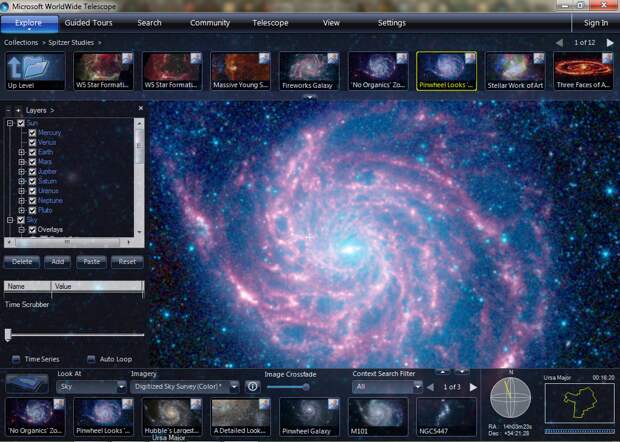Select 'No Organics' Zone thumbnail in top collection strip
The width and height of the screenshot is (620, 442).
point(378,71)
